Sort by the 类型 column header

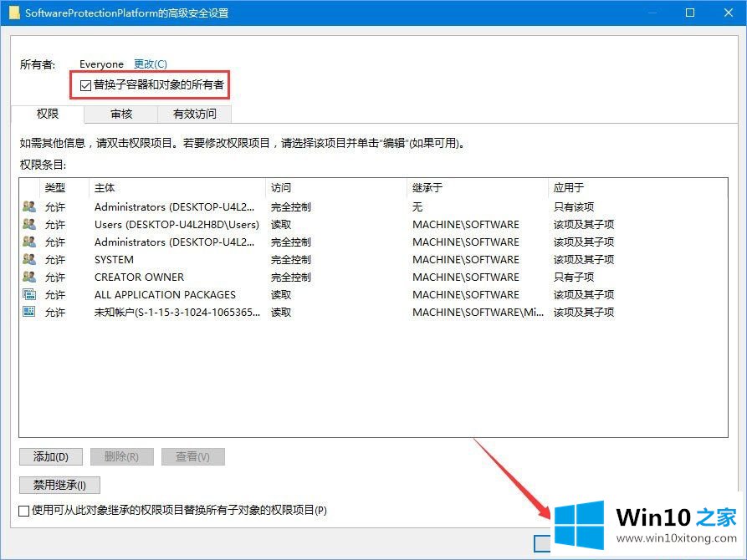click(64, 187)
